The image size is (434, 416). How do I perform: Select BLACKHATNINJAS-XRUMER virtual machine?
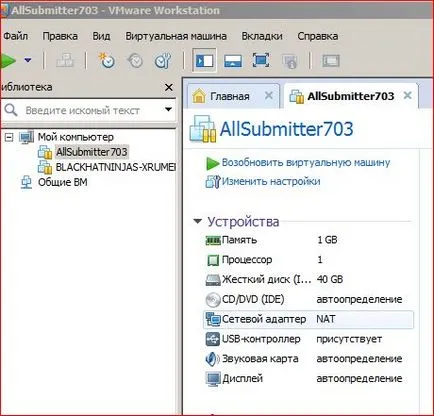(115, 167)
